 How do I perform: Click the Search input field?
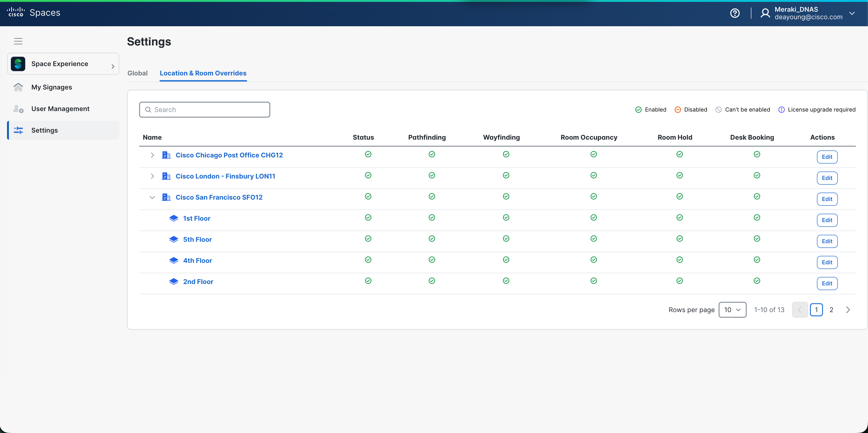tap(204, 109)
